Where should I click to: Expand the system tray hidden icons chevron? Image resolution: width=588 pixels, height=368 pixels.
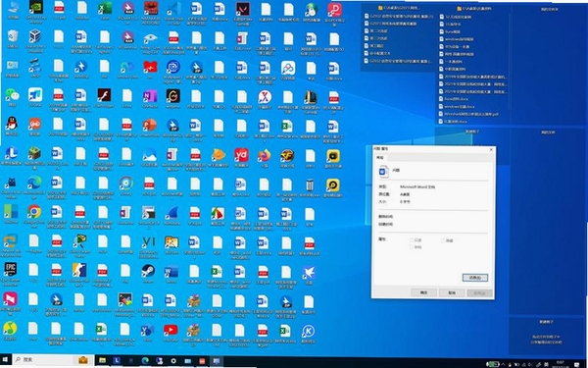[x=503, y=364]
